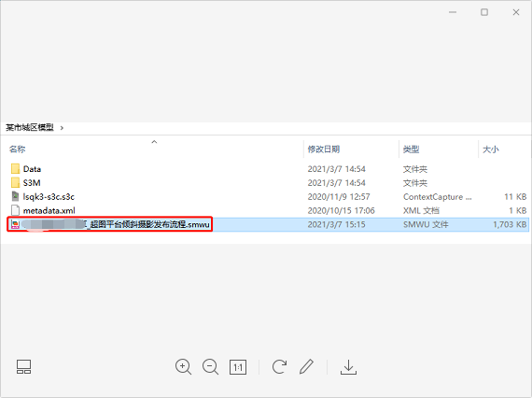This screenshot has width=532, height=398.
Task: Sort by 类型 column header
Action: (x=412, y=149)
